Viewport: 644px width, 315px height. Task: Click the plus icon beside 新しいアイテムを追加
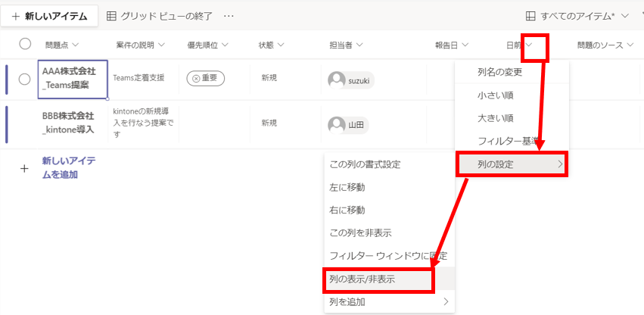tap(24, 169)
